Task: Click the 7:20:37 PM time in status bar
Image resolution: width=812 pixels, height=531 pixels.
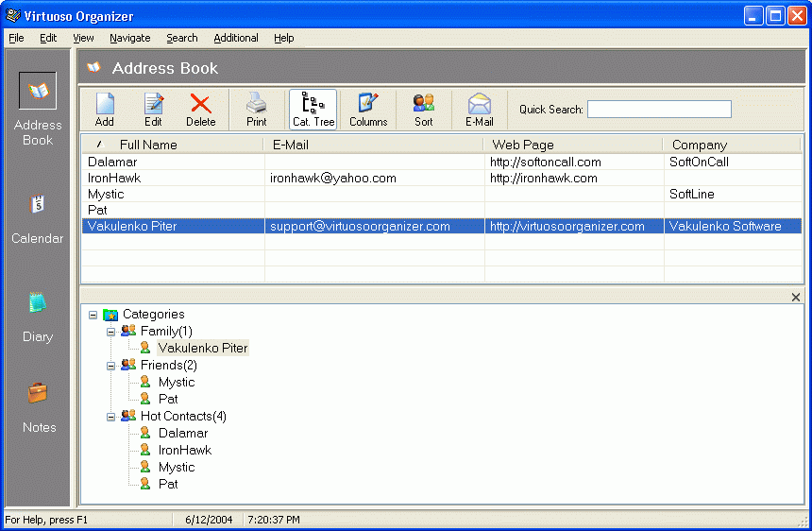Action: 274,520
